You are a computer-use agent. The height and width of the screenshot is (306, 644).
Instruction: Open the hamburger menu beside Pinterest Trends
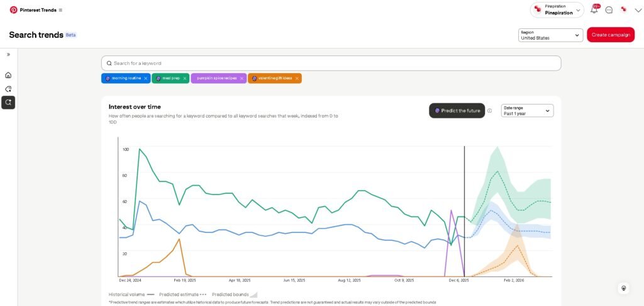(61, 10)
